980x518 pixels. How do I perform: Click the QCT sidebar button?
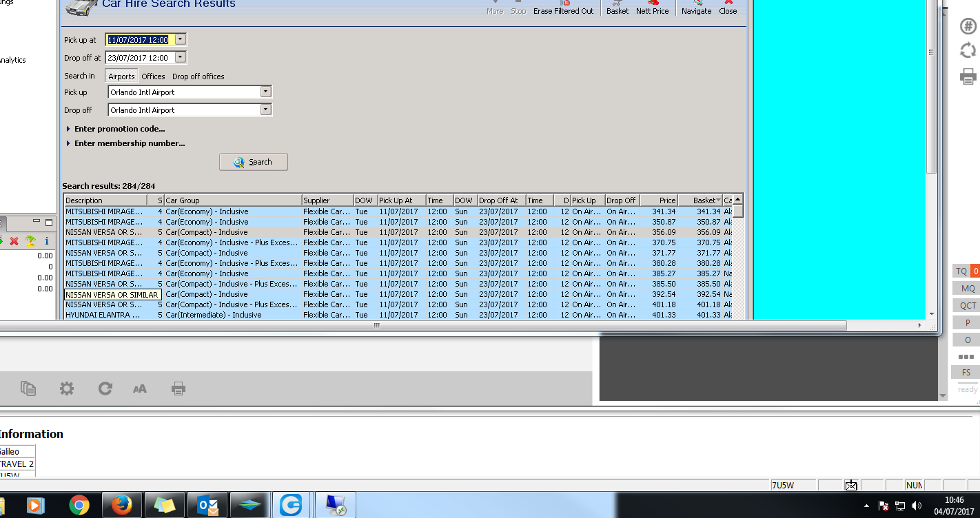[968, 306]
